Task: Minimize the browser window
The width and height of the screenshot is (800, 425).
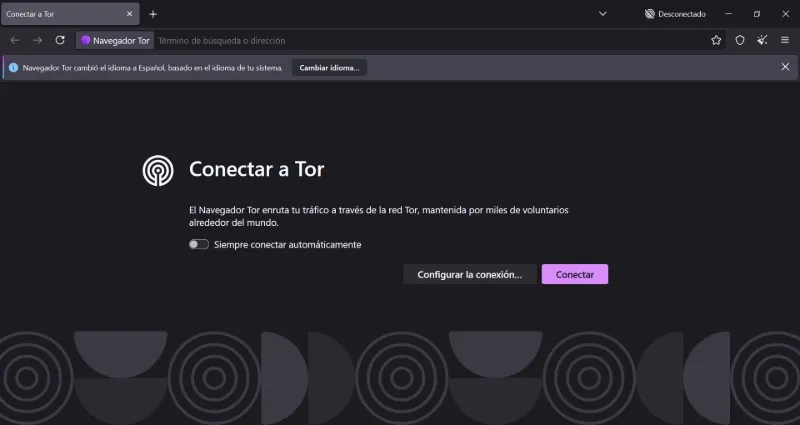Action: 729,14
